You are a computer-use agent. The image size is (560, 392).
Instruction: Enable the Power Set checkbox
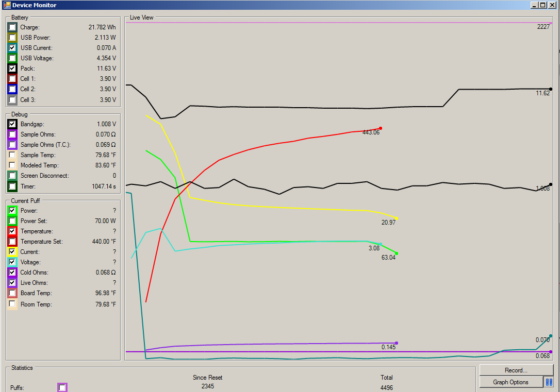point(12,221)
